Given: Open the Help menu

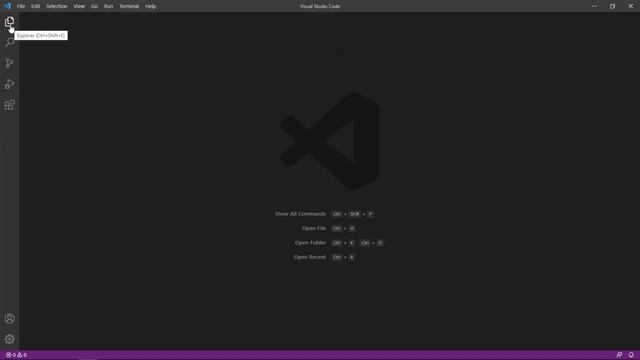Looking at the screenshot, I should click(x=151, y=6).
